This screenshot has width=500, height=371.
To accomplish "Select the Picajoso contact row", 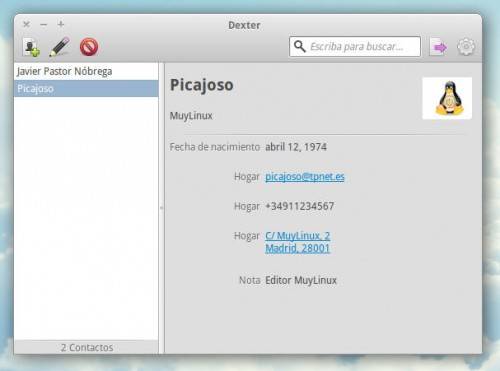I will coord(86,89).
